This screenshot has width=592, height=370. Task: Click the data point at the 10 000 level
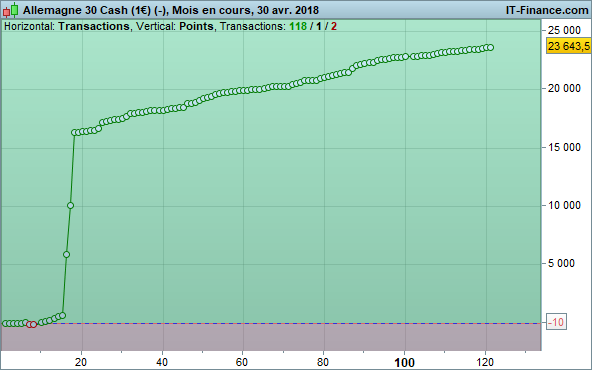pos(70,206)
